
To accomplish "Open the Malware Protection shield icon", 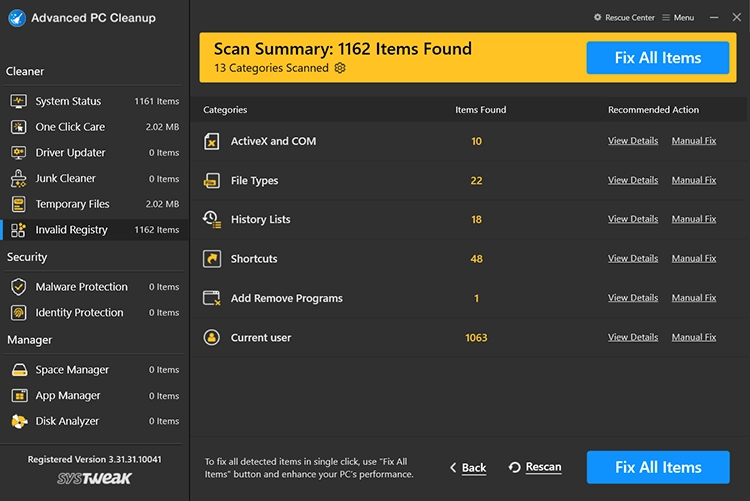I will click(19, 287).
